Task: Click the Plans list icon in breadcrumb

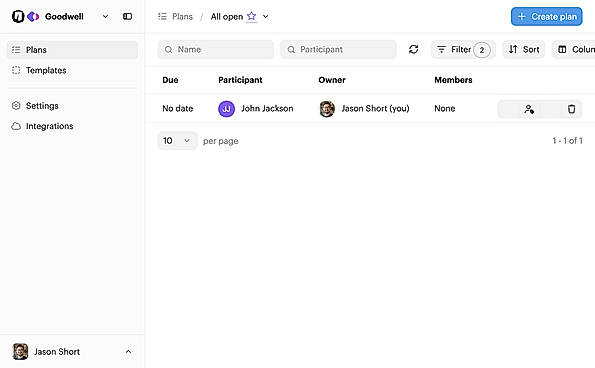Action: click(162, 16)
